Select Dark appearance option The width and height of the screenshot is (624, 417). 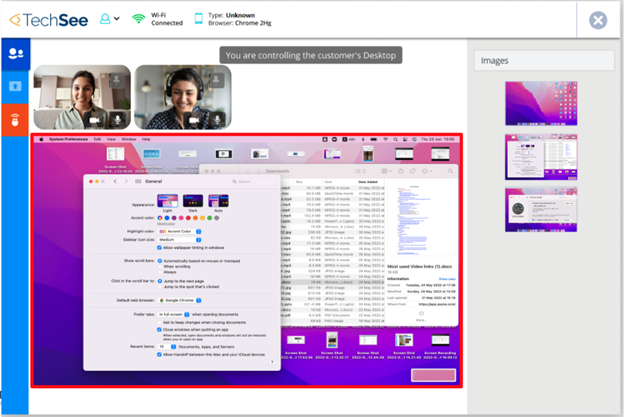click(x=193, y=201)
